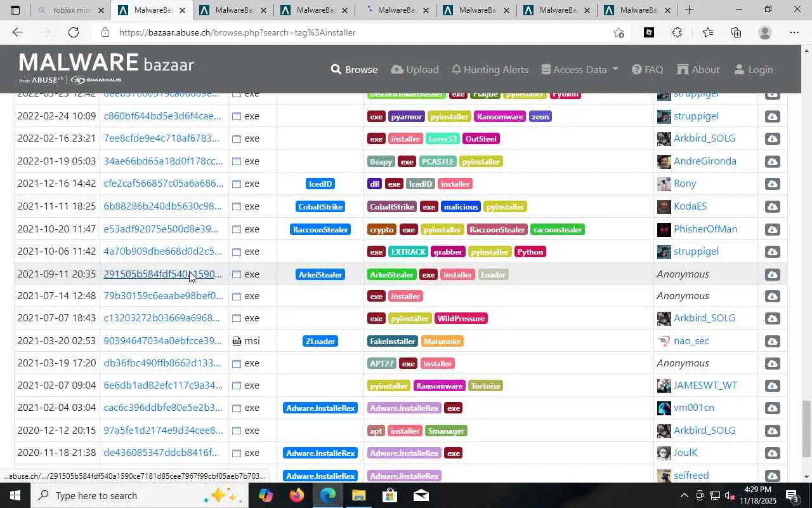The height and width of the screenshot is (508, 812).
Task: Open Hunting Alerts in navigation
Action: click(x=490, y=69)
